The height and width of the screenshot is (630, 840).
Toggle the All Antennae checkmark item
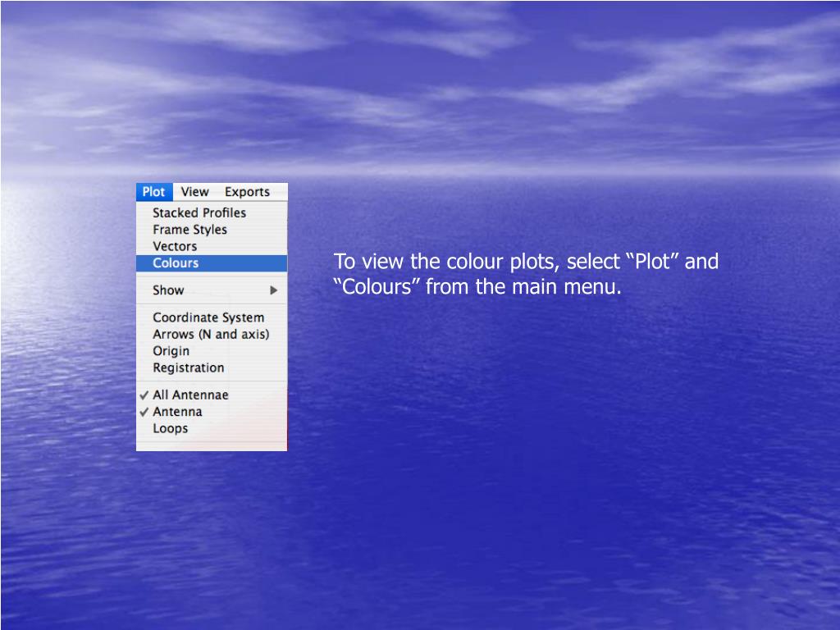(212, 395)
